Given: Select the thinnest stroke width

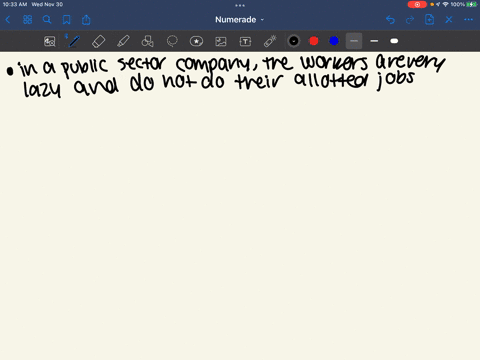Looking at the screenshot, I should tap(354, 41).
